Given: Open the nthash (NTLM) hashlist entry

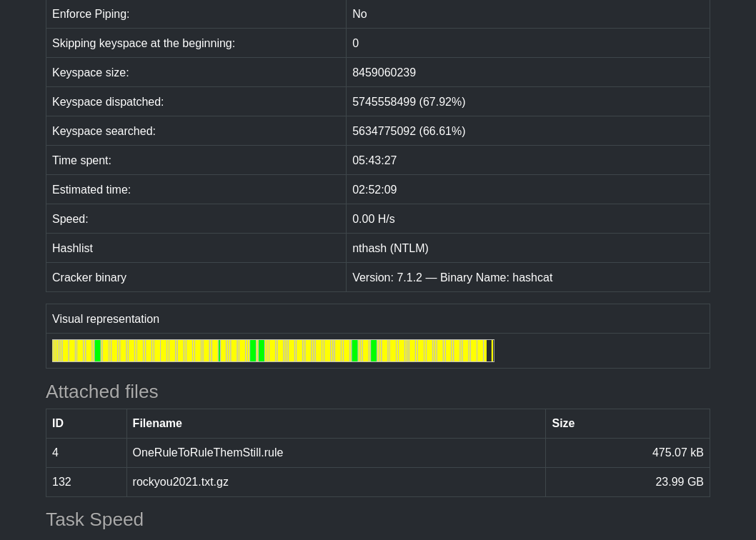Looking at the screenshot, I should [x=390, y=248].
